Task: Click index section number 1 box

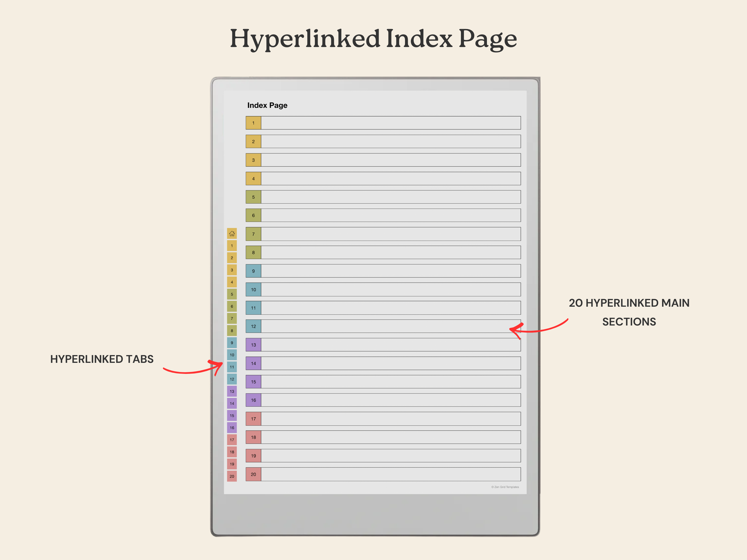Action: (x=253, y=123)
